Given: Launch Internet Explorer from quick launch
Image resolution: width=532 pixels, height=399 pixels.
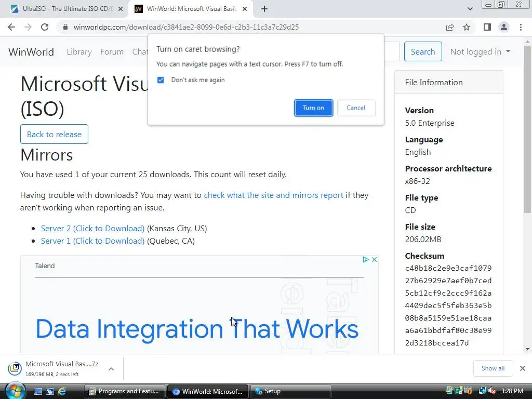Looking at the screenshot, I should coord(62,392).
